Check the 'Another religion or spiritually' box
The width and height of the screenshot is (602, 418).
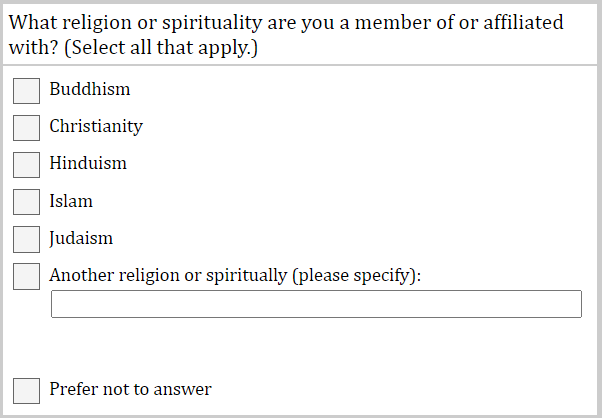26,276
